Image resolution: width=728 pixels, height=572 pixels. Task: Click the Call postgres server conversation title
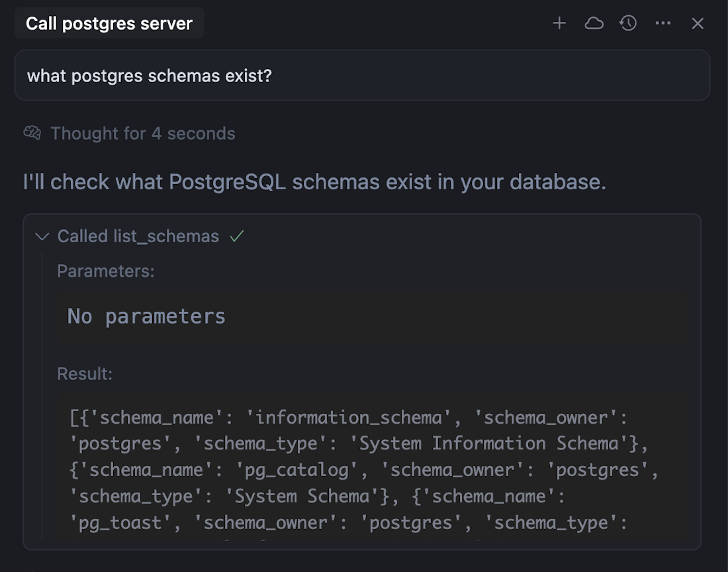(109, 23)
